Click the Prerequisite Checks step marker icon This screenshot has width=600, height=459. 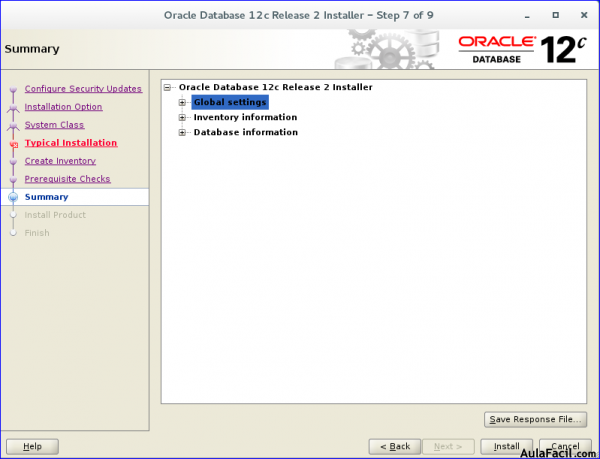13,179
